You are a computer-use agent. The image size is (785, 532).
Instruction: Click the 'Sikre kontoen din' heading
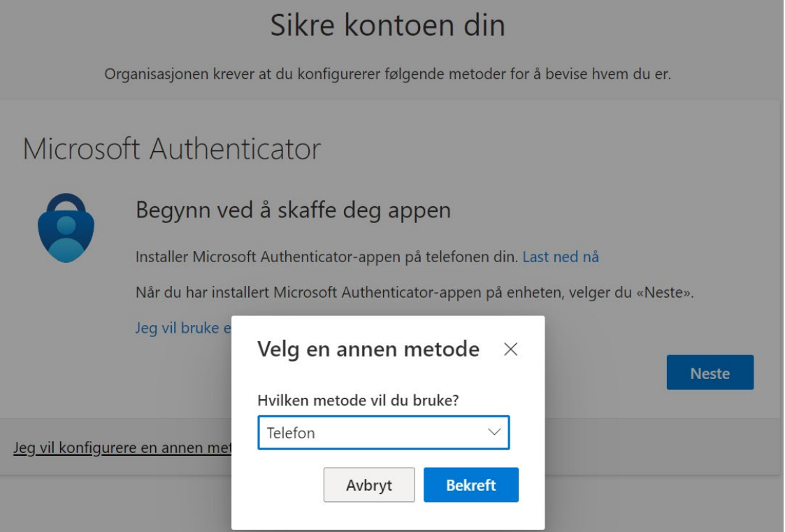387,25
